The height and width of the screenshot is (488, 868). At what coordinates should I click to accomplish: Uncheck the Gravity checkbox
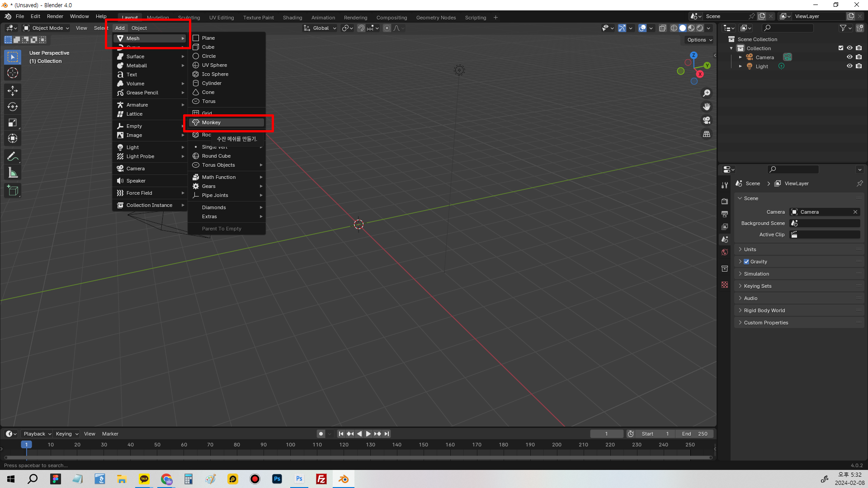pyautogui.click(x=746, y=262)
